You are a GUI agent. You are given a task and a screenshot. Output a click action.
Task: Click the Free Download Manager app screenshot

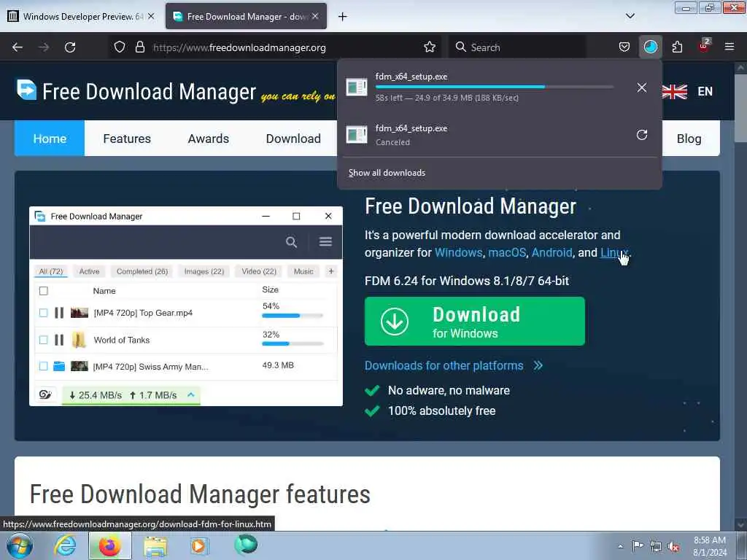point(186,306)
